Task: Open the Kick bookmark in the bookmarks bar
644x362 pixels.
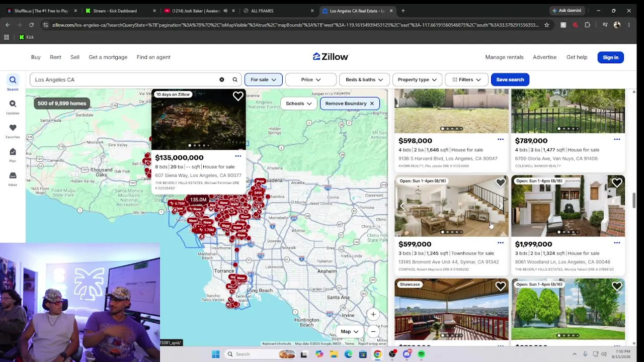Action: (27, 37)
